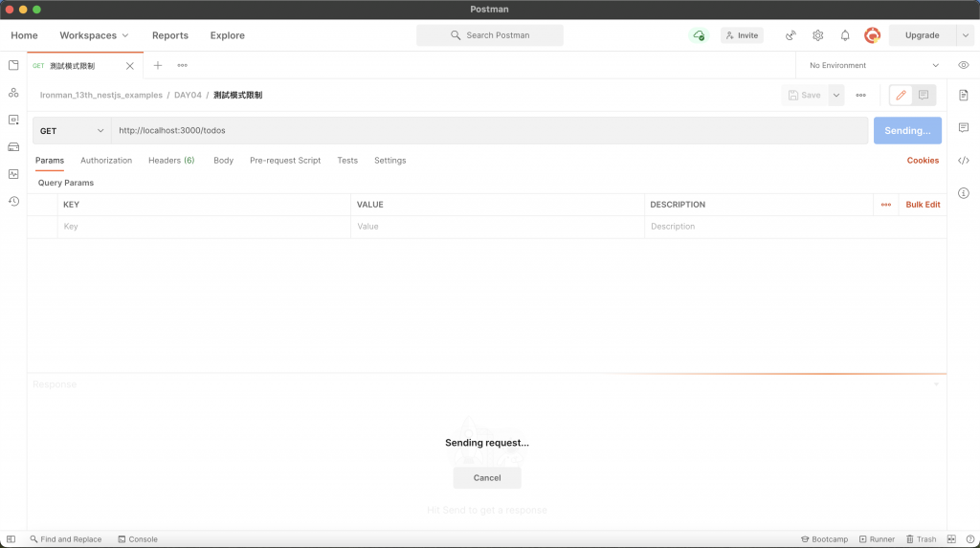980x548 pixels.
Task: Open the Cookies link
Action: click(x=923, y=161)
